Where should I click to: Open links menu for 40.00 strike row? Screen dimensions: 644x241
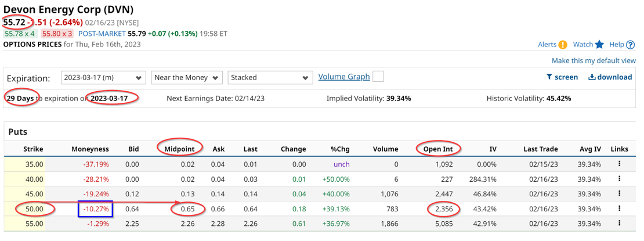619,179
